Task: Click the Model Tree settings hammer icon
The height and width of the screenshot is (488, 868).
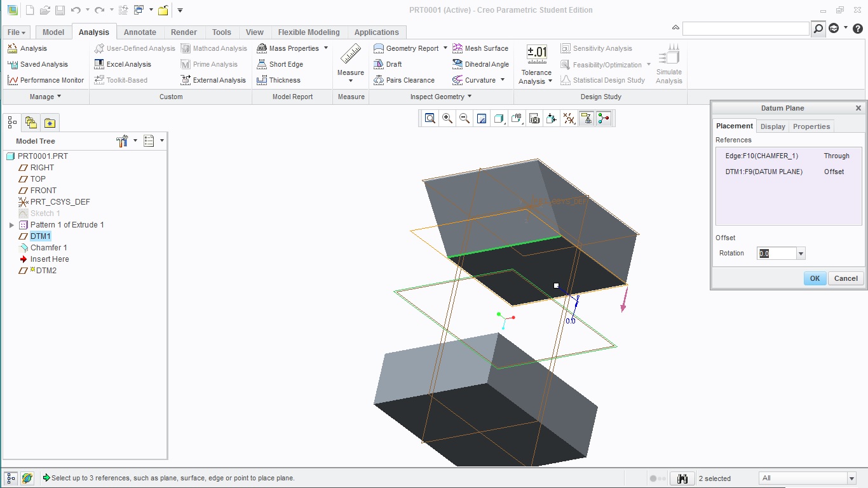Action: 123,141
